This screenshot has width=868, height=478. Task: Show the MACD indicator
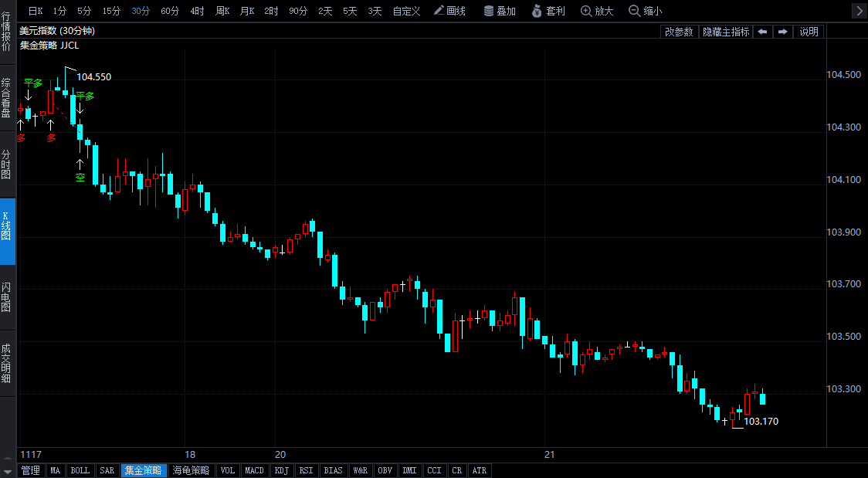(255, 470)
